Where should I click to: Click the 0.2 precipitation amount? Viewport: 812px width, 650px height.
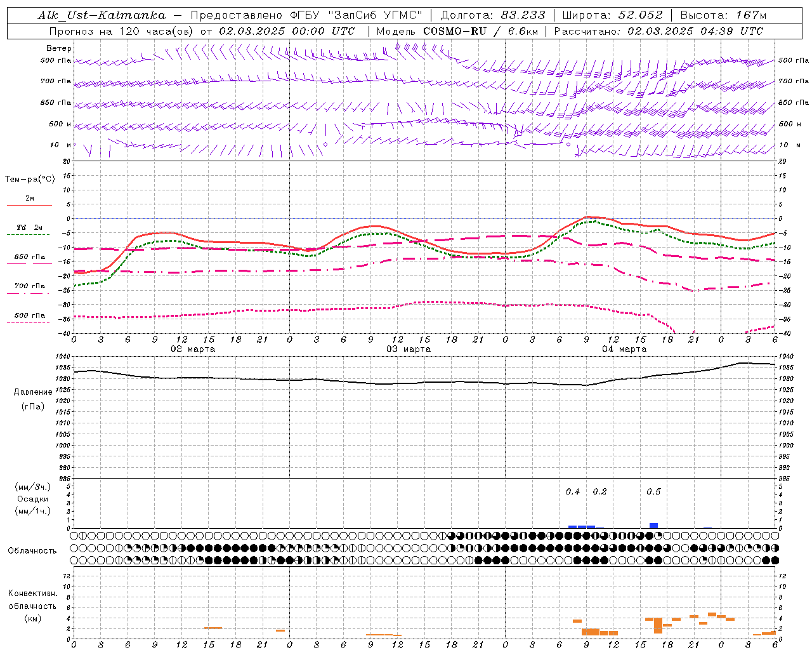(599, 492)
